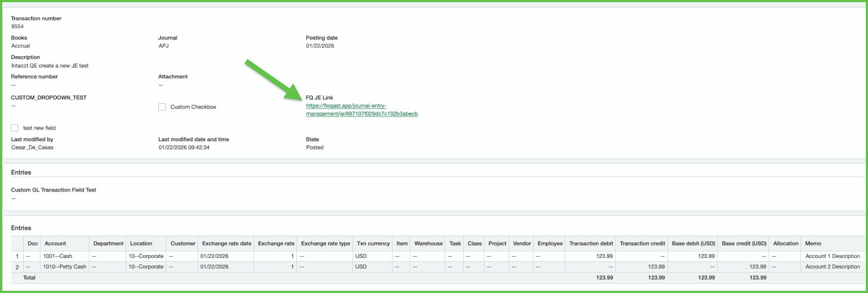Click the Department column header
The height and width of the screenshot is (293, 868).
point(108,243)
